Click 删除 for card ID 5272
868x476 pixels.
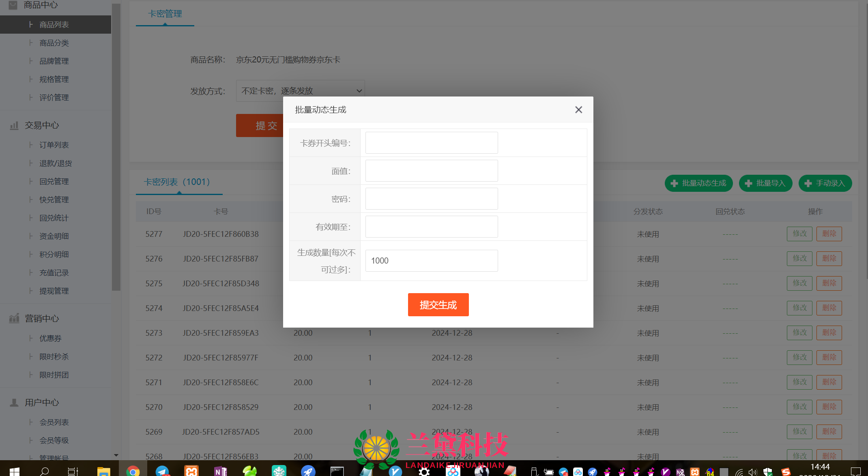[x=829, y=358]
